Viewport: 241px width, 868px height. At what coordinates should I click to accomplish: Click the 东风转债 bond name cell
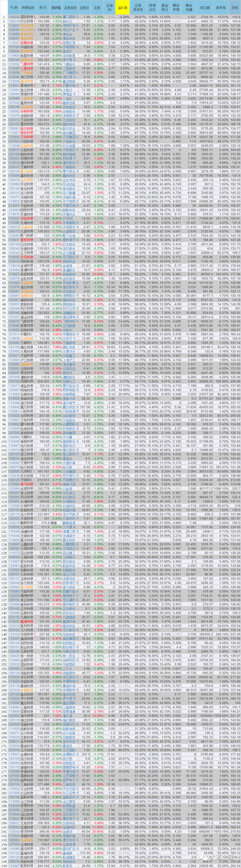tap(28, 257)
